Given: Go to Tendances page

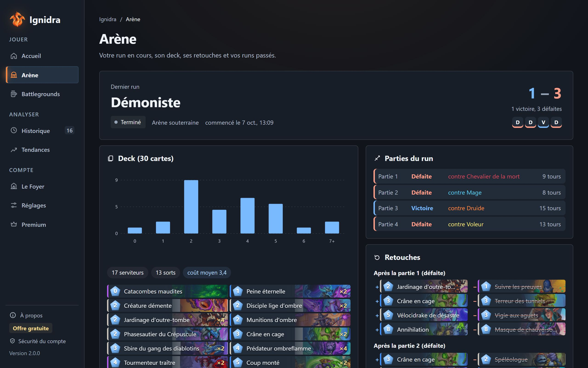Looking at the screenshot, I should click(42, 150).
